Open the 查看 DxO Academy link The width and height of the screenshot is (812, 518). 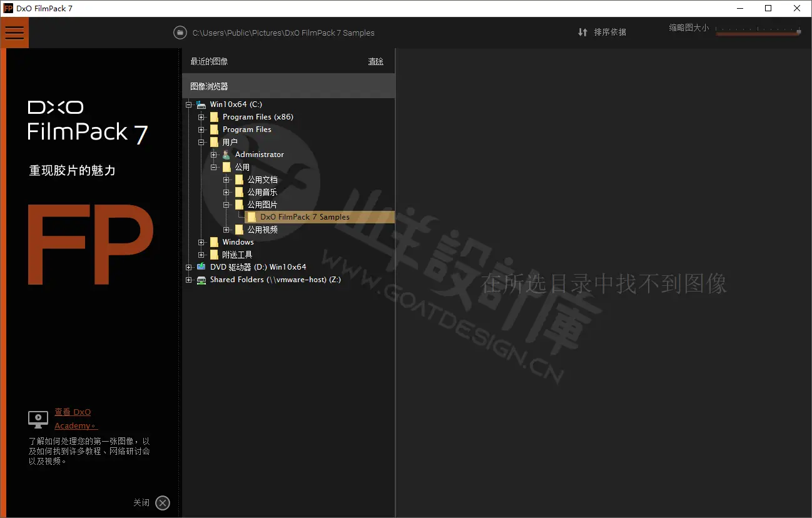coord(75,419)
